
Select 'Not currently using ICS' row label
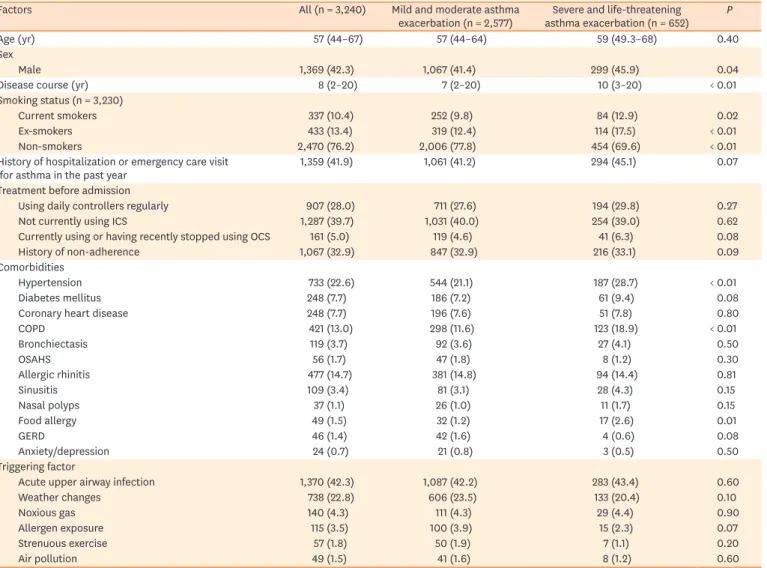[72, 221]
